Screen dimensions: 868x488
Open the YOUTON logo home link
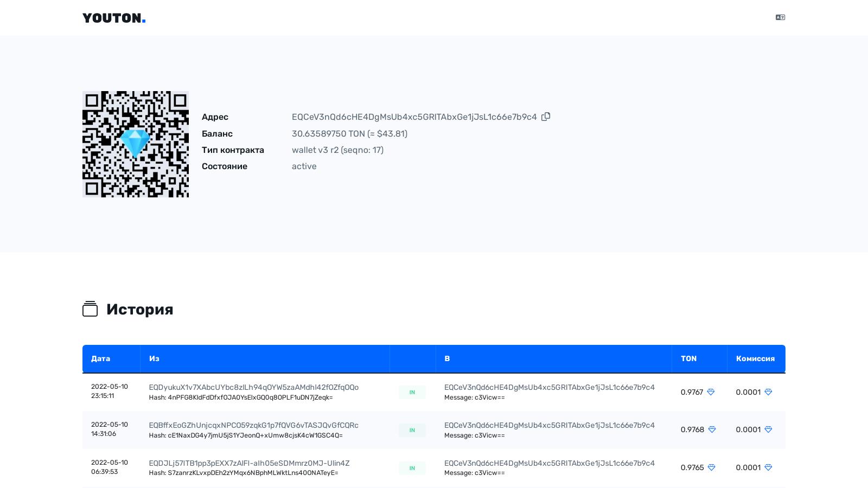[114, 18]
